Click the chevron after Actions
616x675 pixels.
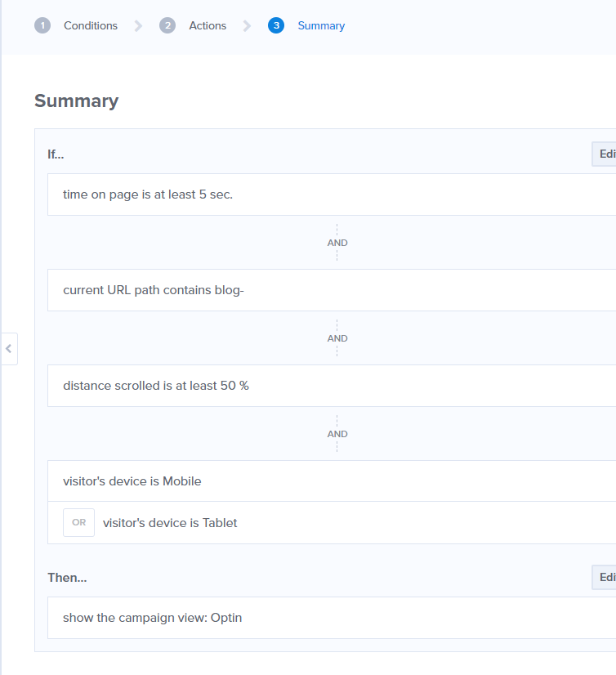pos(247,26)
